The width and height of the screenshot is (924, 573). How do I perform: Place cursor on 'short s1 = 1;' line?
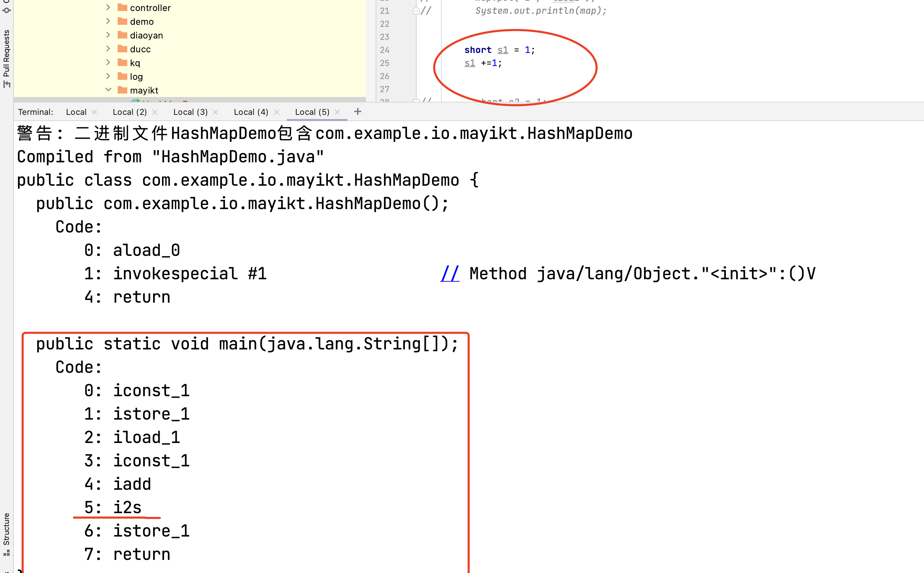click(499, 50)
